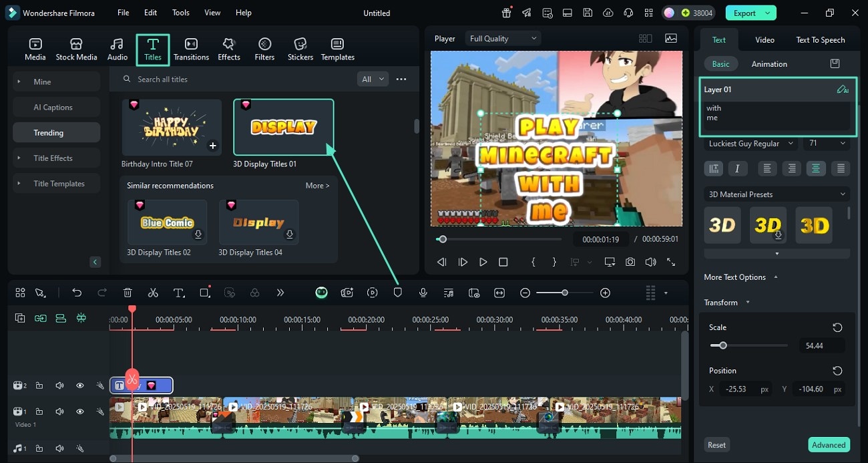Undo the last timeline action
The width and height of the screenshot is (868, 463).
click(77, 293)
